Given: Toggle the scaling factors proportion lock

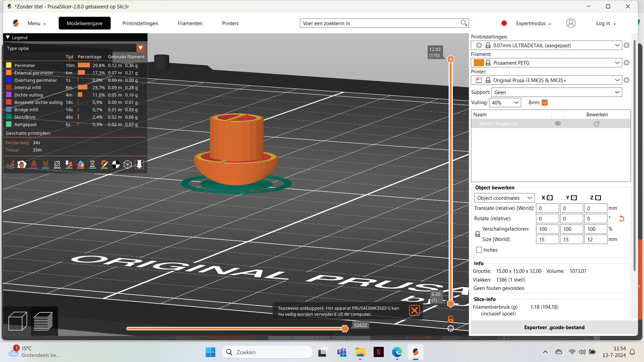Looking at the screenshot, I should 478,234.
